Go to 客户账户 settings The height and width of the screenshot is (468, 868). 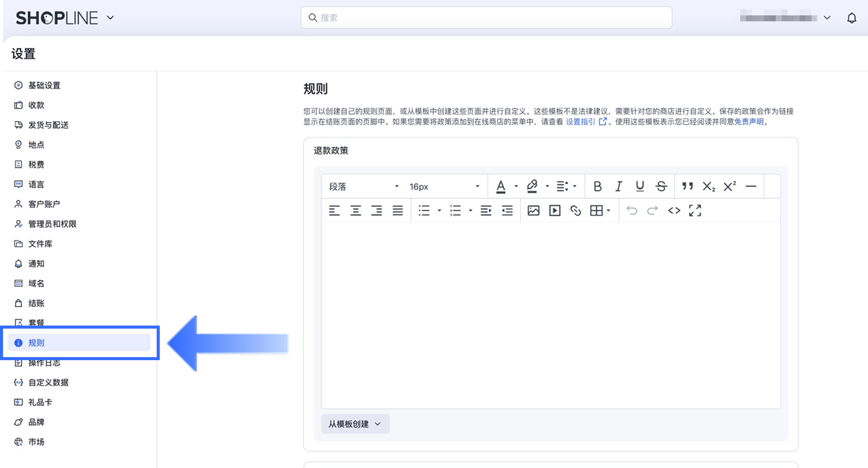point(44,204)
